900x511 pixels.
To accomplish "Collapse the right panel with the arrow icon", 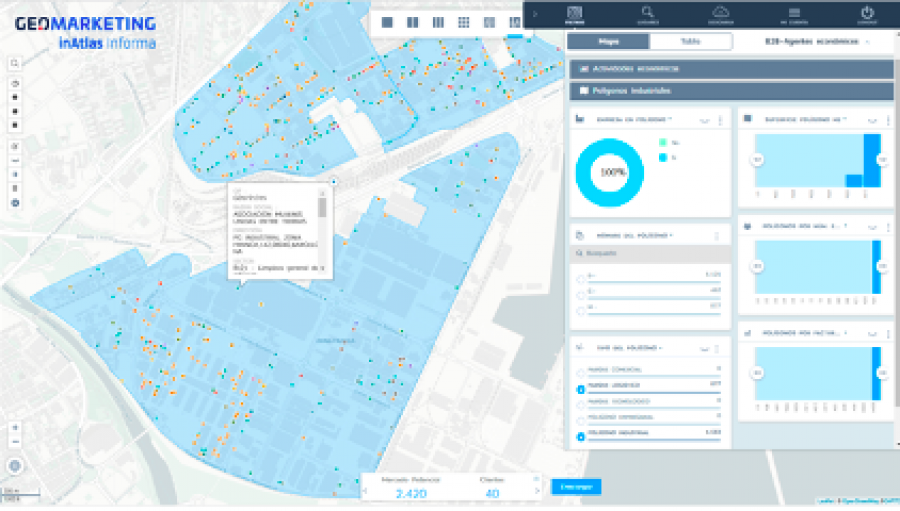I will tap(535, 14).
